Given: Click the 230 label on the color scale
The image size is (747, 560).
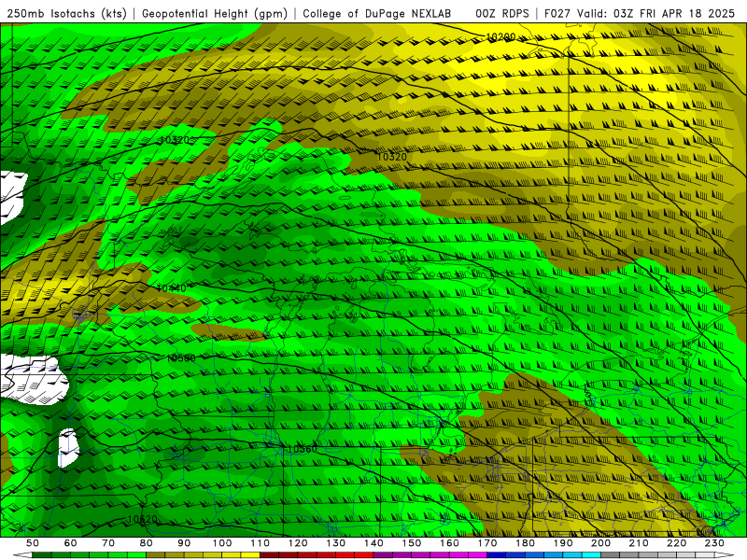Looking at the screenshot, I should pyautogui.click(x=714, y=543).
